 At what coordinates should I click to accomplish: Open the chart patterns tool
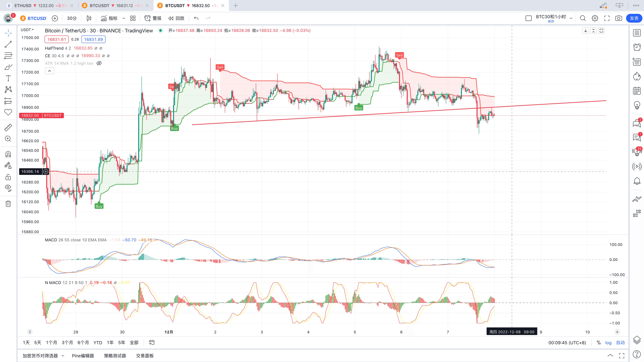[8, 89]
